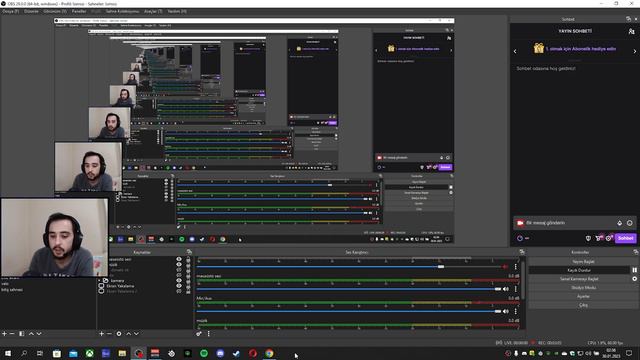This screenshot has height=360, width=640.
Task: Pause recording with the pause icon
Action: click(x=634, y=270)
